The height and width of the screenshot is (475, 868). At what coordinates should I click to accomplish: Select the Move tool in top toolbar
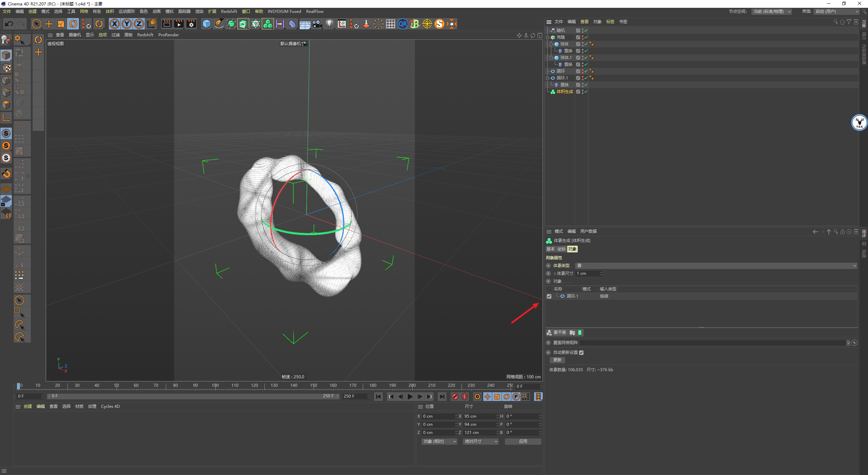pyautogui.click(x=49, y=24)
